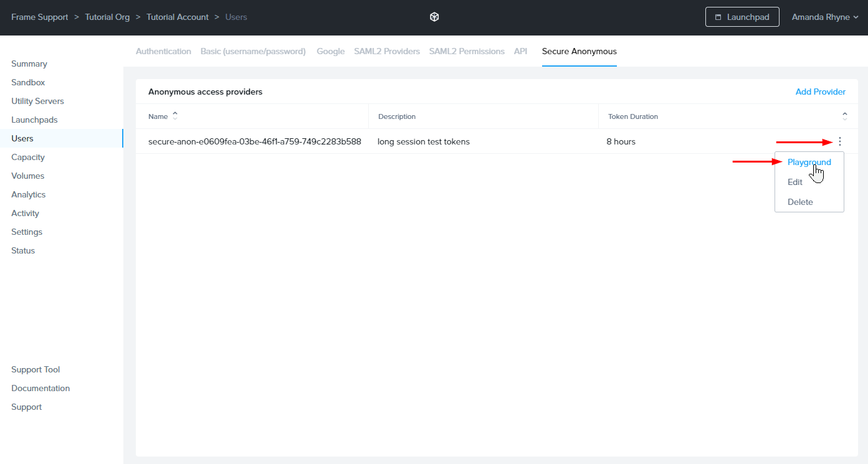
Task: Switch to the Authentication tab
Action: click(x=163, y=51)
